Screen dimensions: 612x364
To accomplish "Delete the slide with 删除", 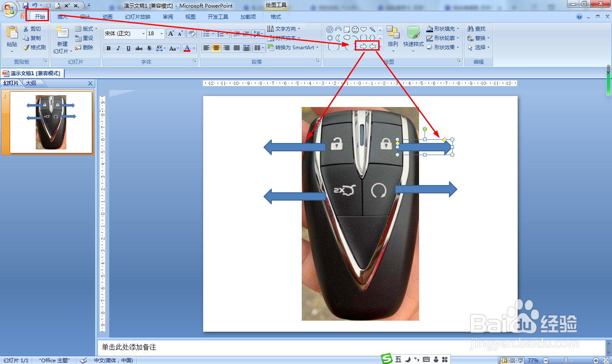I will (x=84, y=48).
